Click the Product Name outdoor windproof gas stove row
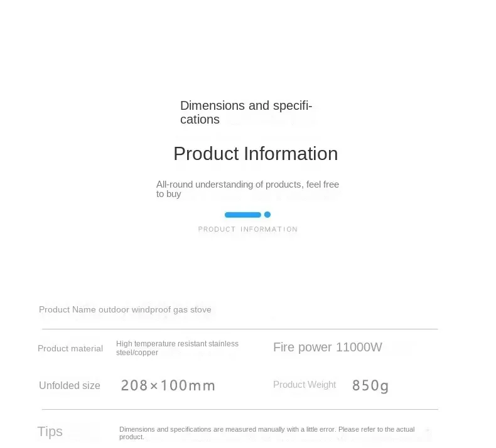 pos(125,309)
